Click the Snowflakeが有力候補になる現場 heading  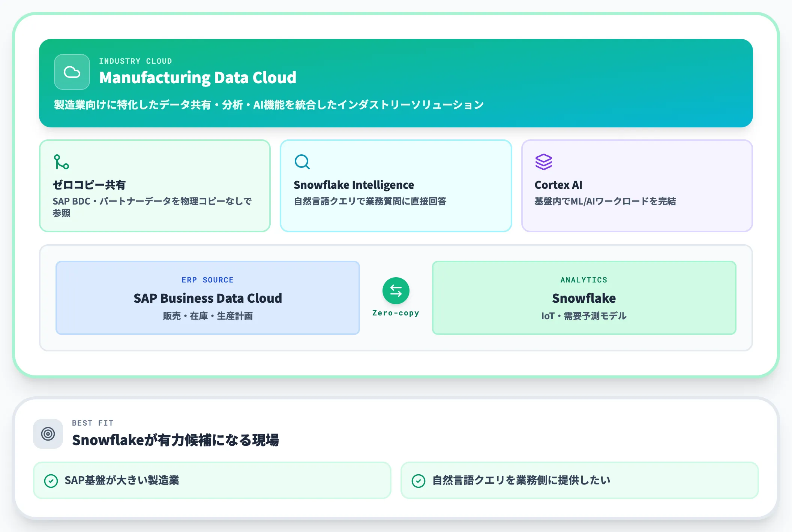175,440
